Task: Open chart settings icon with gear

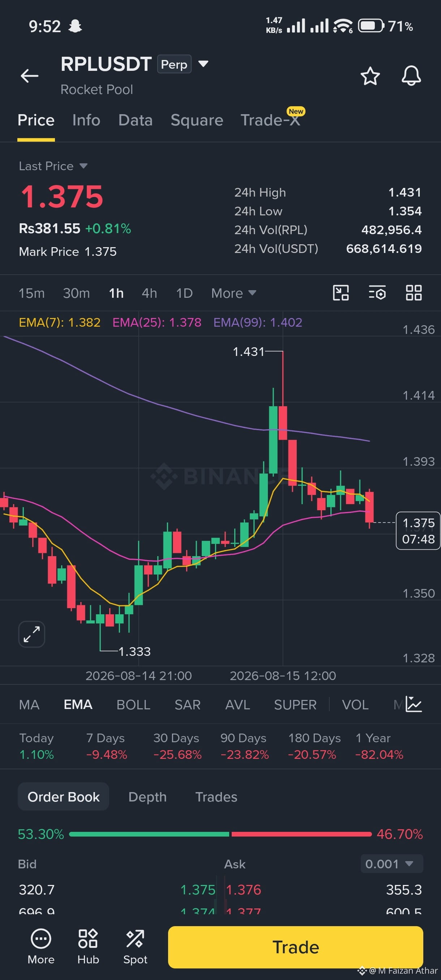Action: point(377,293)
